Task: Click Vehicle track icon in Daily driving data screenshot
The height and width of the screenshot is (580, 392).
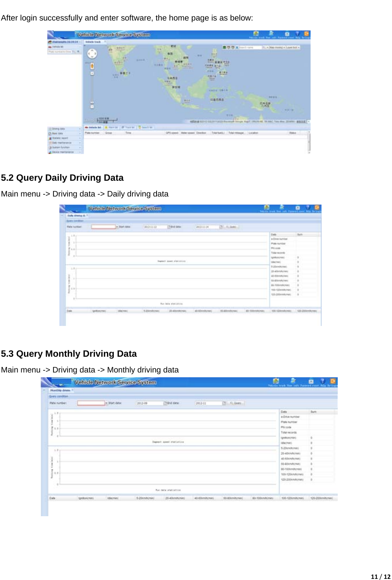Action: pyautogui.click(x=267, y=208)
